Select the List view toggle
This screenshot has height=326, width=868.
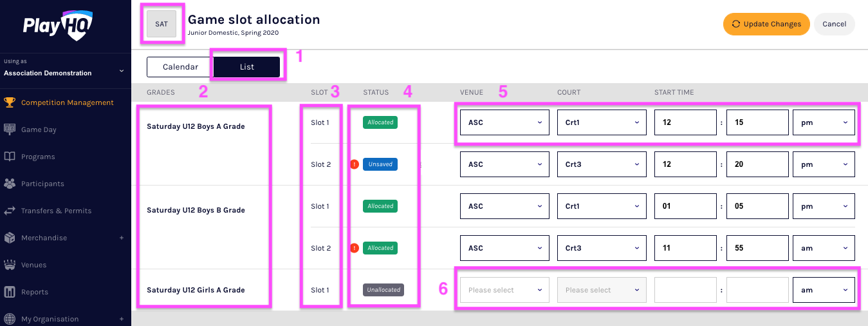pos(247,67)
